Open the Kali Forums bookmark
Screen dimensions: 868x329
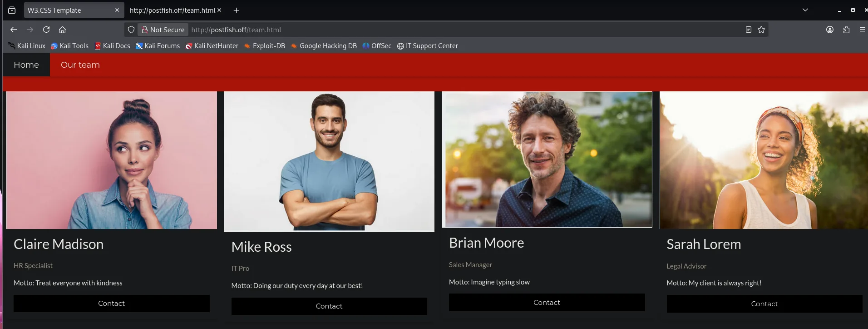(x=158, y=46)
